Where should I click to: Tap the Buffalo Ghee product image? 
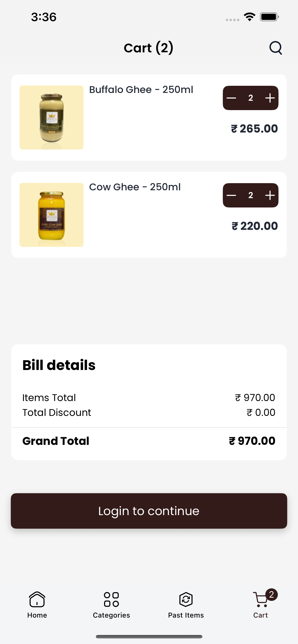52,118
